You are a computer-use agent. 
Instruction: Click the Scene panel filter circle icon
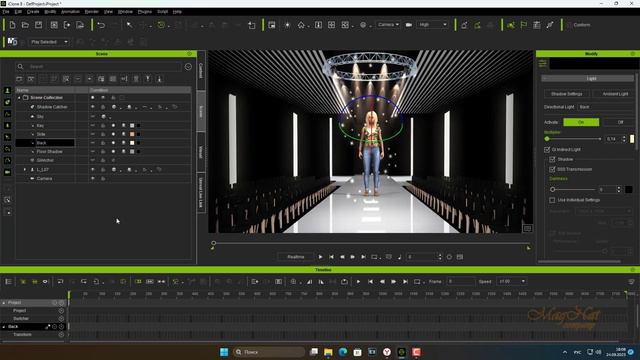(188, 67)
